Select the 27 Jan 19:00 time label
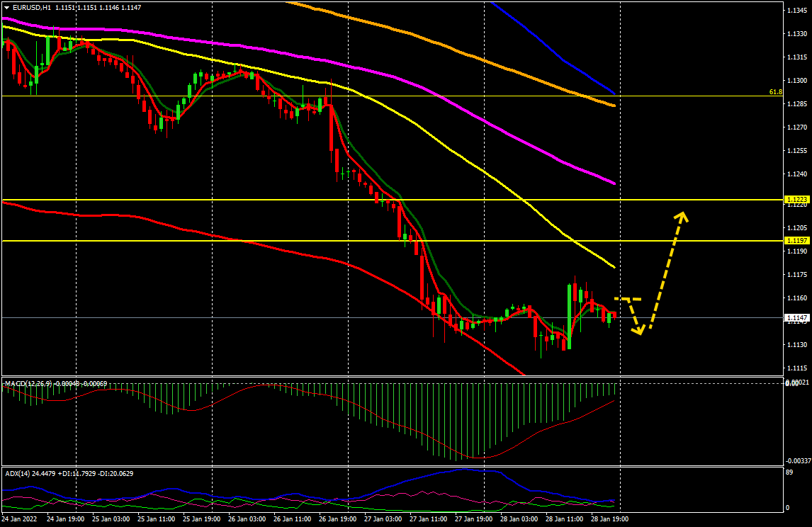 473,518
